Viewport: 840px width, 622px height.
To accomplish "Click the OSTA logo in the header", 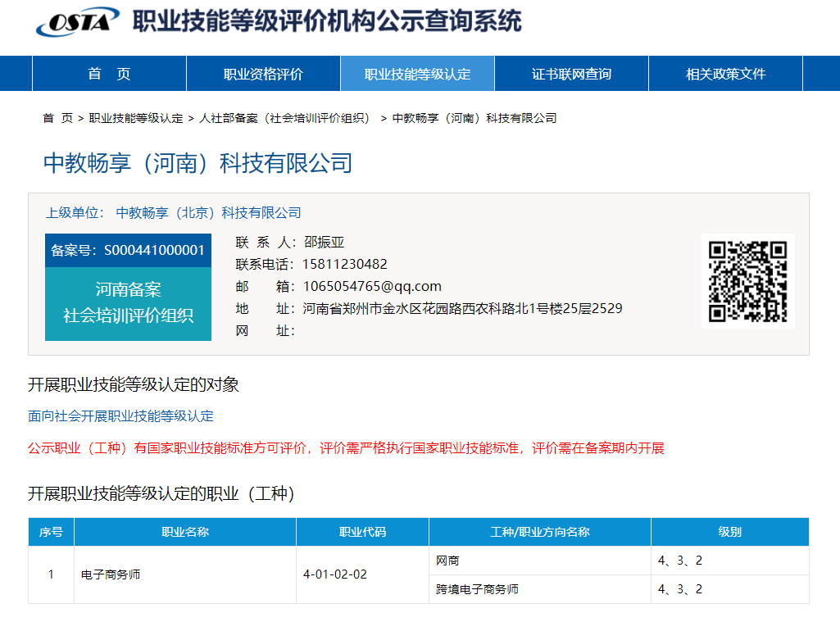I will pyautogui.click(x=78, y=22).
